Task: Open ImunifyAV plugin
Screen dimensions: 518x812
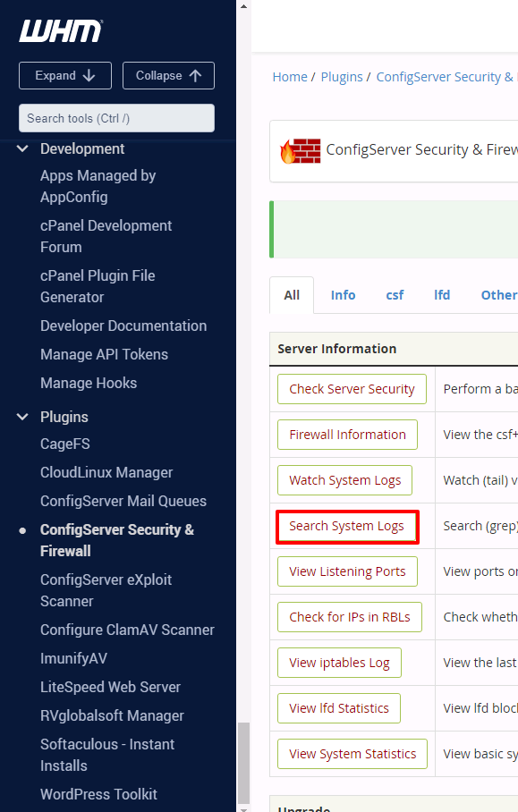Action: tap(73, 658)
